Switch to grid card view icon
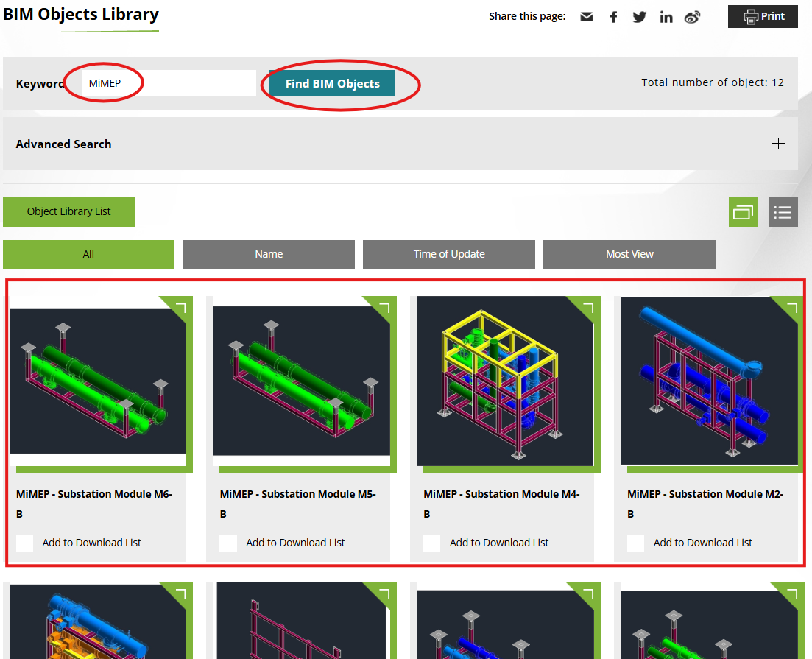 [743, 212]
